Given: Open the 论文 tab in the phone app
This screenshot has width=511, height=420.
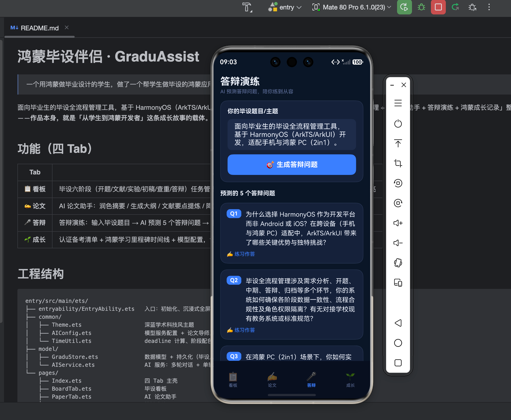Looking at the screenshot, I should point(272,380).
